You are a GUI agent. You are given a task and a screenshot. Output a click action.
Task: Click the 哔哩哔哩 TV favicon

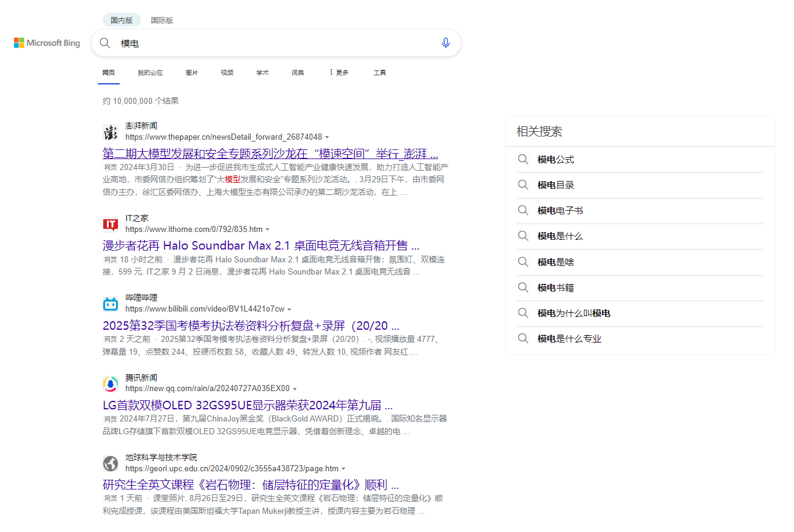[x=111, y=304]
